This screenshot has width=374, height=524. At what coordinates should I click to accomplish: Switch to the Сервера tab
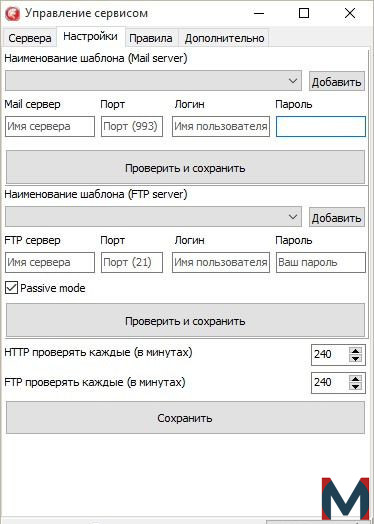click(30, 38)
